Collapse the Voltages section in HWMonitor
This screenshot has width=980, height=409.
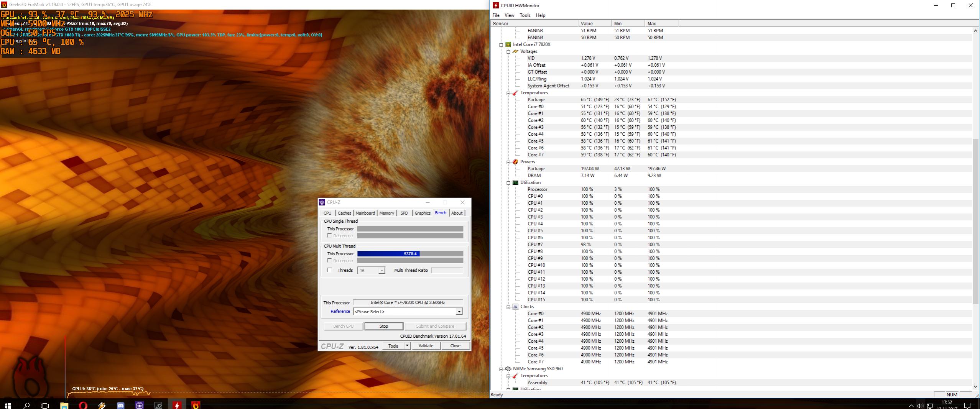(508, 52)
